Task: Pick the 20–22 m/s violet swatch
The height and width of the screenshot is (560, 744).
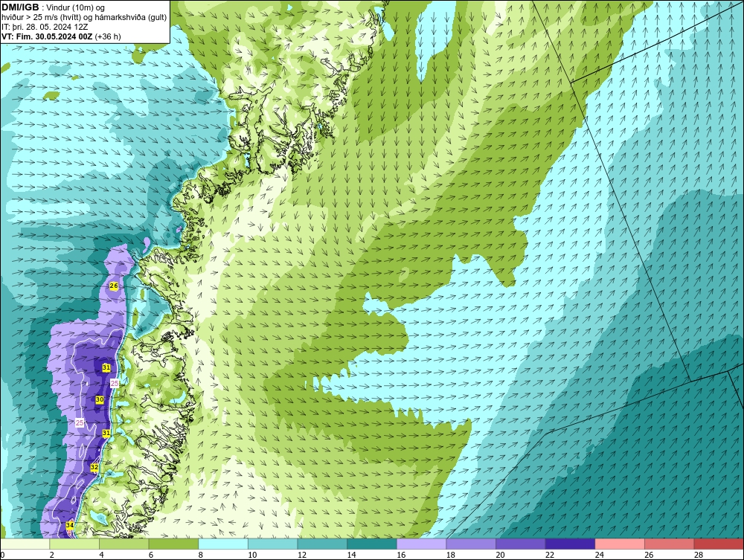Action: (x=520, y=544)
